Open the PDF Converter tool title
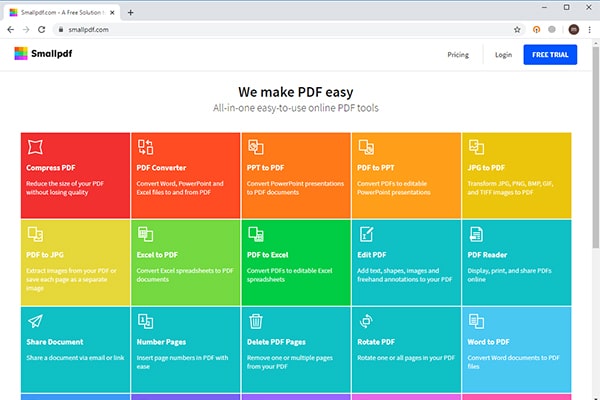Image resolution: width=600 pixels, height=400 pixels. tap(161, 168)
